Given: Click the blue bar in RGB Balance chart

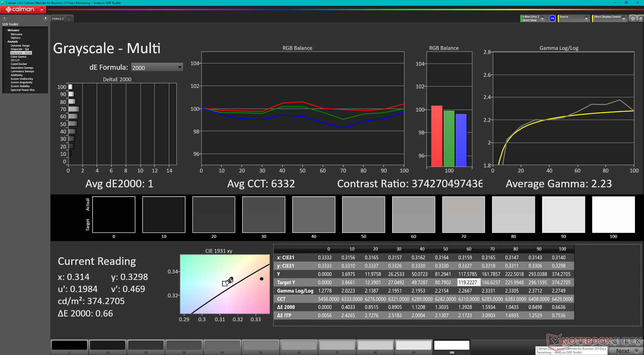Looking at the screenshot, I should click(x=461, y=140).
